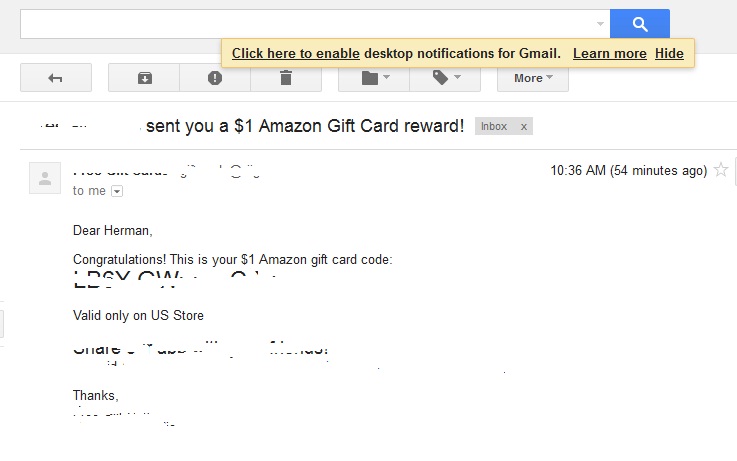Image resolution: width=737 pixels, height=461 pixels.
Task: Show details arrow next to "to me"
Action: tap(117, 191)
